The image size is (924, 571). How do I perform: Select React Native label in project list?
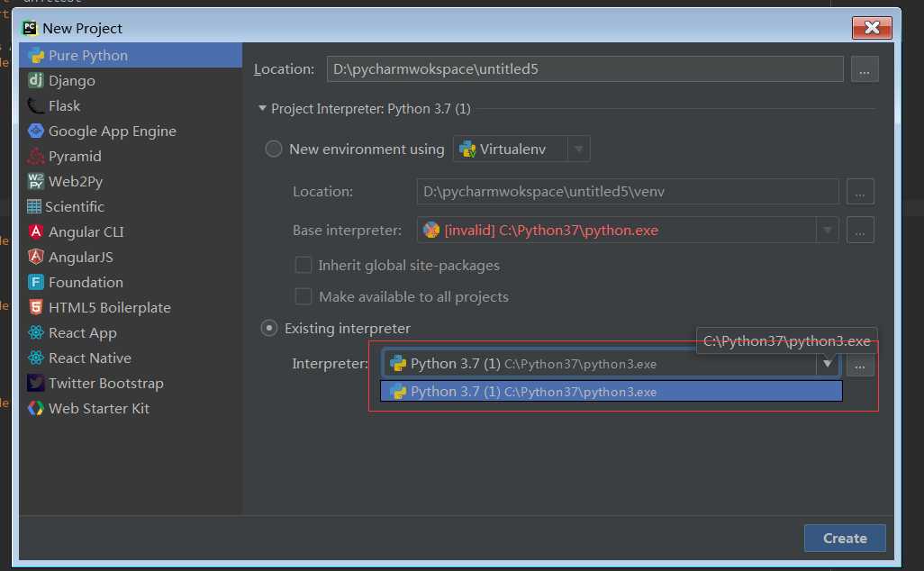[90, 358]
